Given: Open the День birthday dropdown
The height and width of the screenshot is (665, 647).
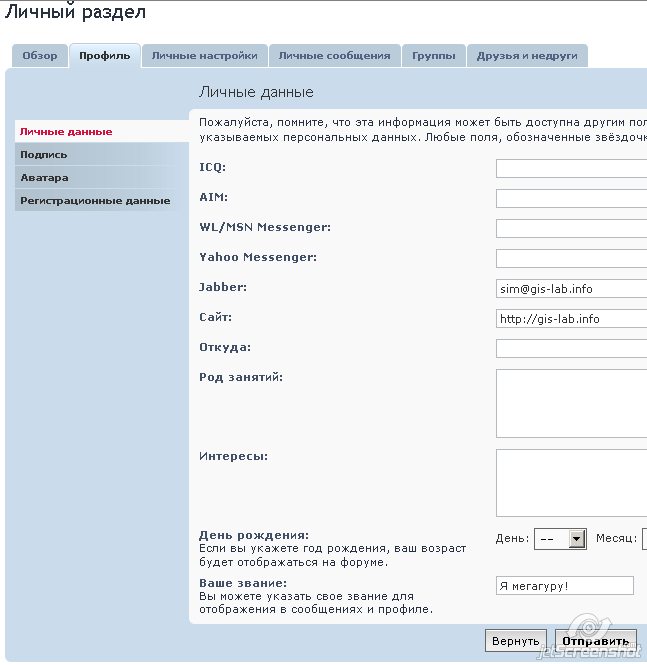Looking at the screenshot, I should [560, 539].
